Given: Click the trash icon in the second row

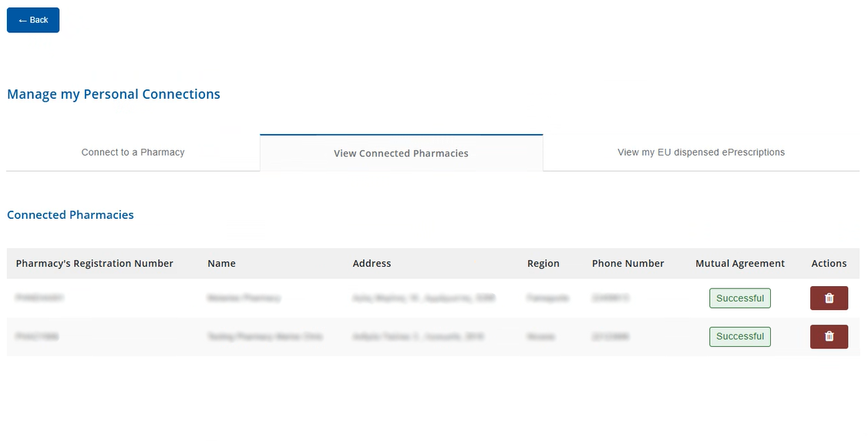Looking at the screenshot, I should pos(829,336).
